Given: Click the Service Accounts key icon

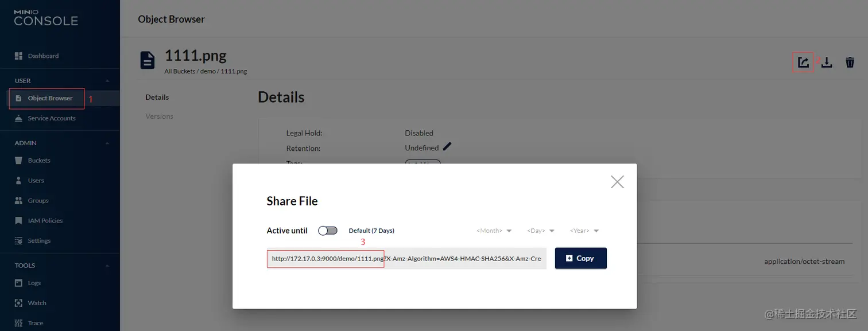Looking at the screenshot, I should [x=18, y=118].
